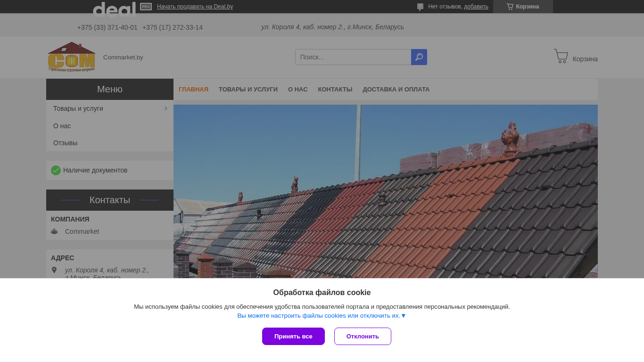The height and width of the screenshot is (362, 644).
Task: Click the АДРЕС label in the contacts panel
Action: pos(63,258)
